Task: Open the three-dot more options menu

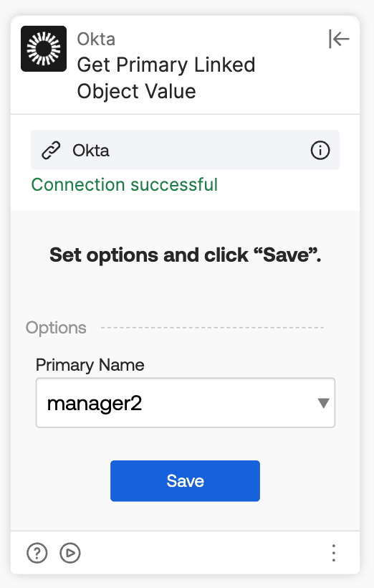Action: coord(334,553)
